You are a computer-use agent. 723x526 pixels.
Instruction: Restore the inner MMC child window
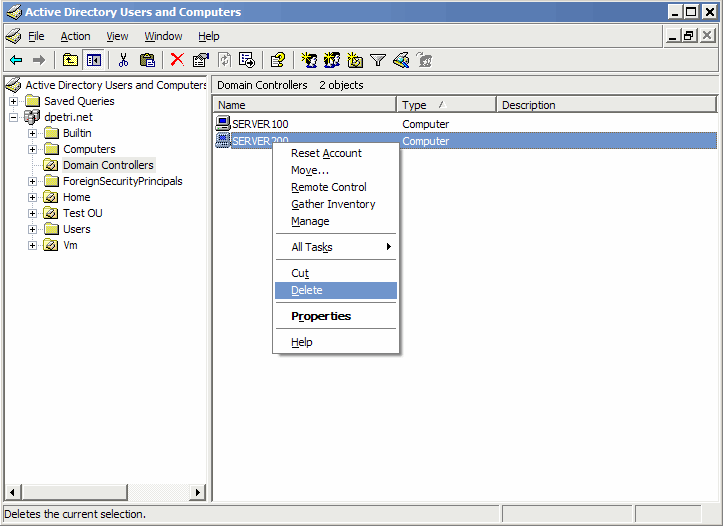point(689,35)
